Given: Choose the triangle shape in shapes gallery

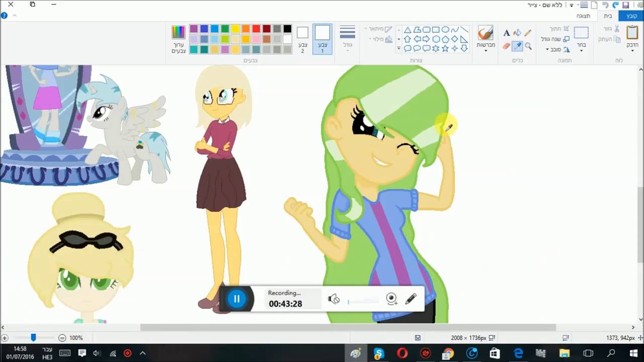Looking at the screenshot, I should (x=408, y=30).
